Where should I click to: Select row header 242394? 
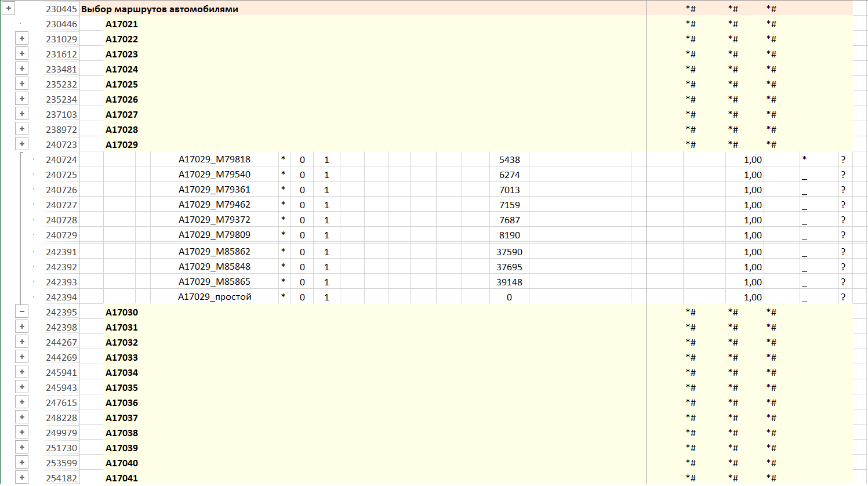(x=61, y=297)
